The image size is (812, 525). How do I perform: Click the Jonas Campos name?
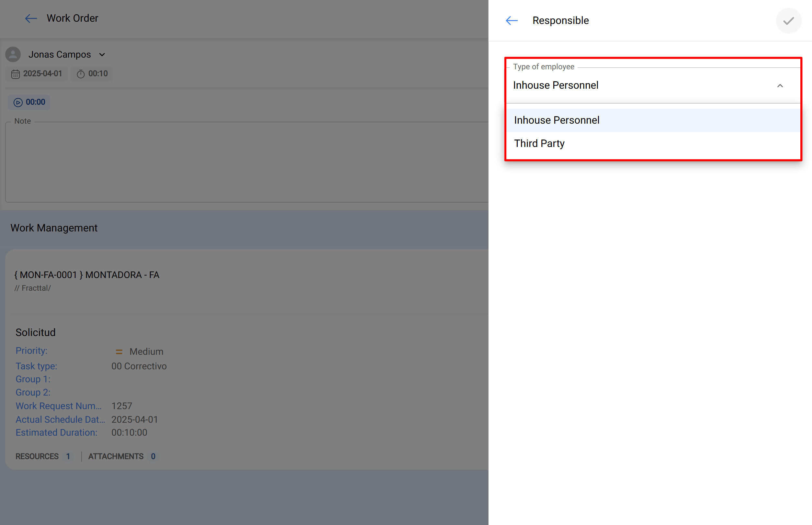[60, 55]
